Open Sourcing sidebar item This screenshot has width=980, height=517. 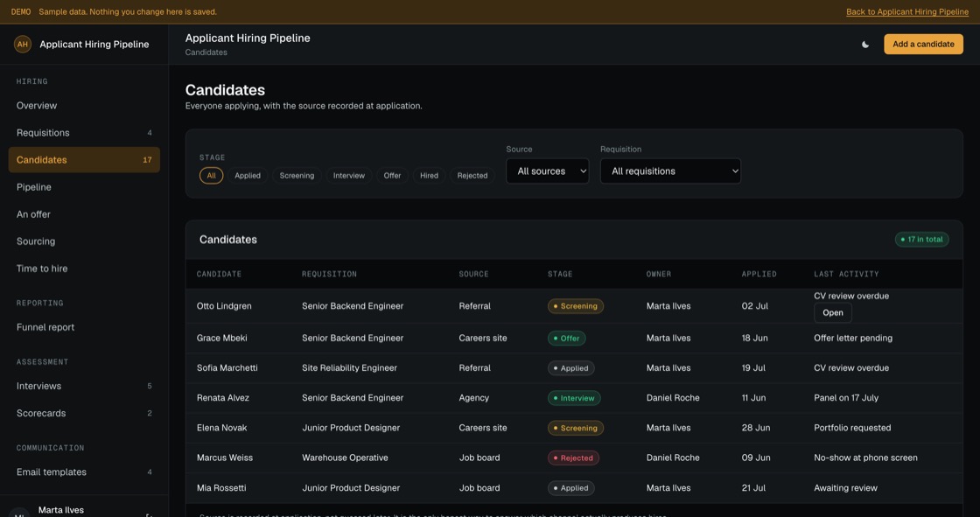click(x=84, y=241)
